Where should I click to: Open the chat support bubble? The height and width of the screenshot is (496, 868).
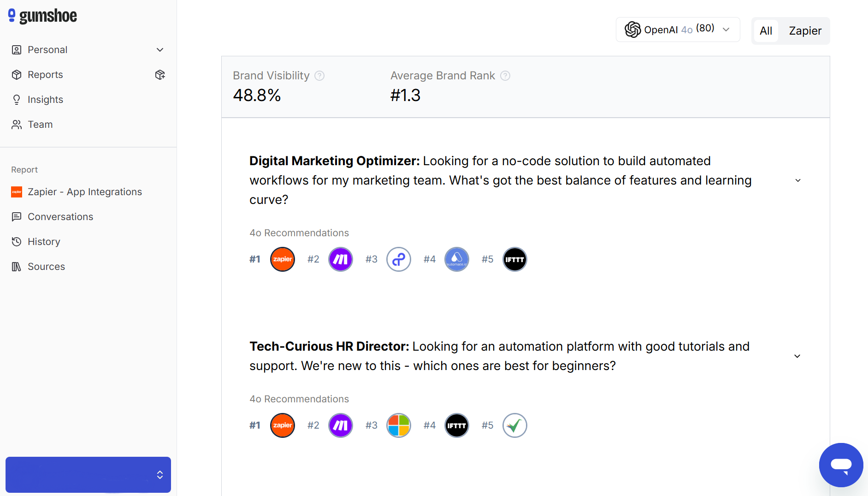(x=841, y=465)
